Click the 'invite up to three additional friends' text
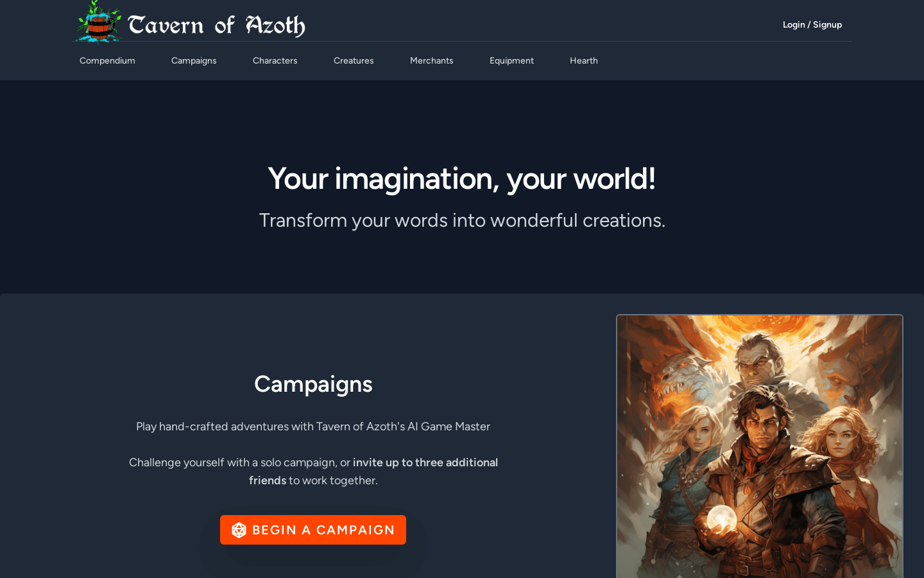This screenshot has width=924, height=578. 373,471
